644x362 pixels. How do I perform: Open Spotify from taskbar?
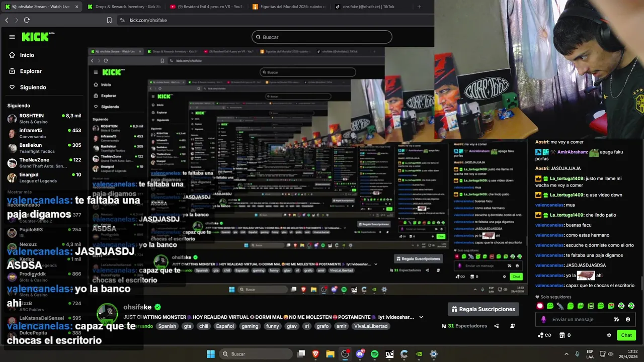(374, 354)
